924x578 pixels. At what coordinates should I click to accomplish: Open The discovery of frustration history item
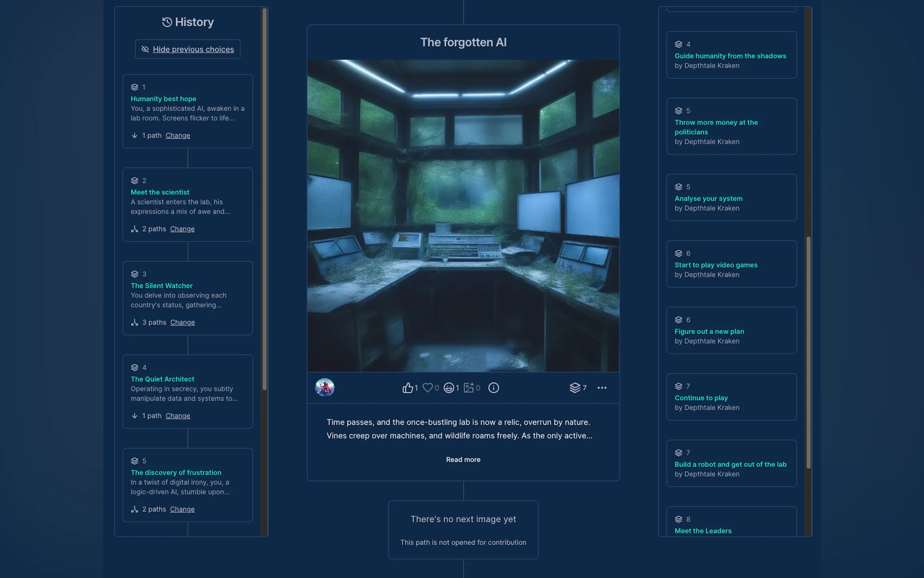pyautogui.click(x=176, y=472)
